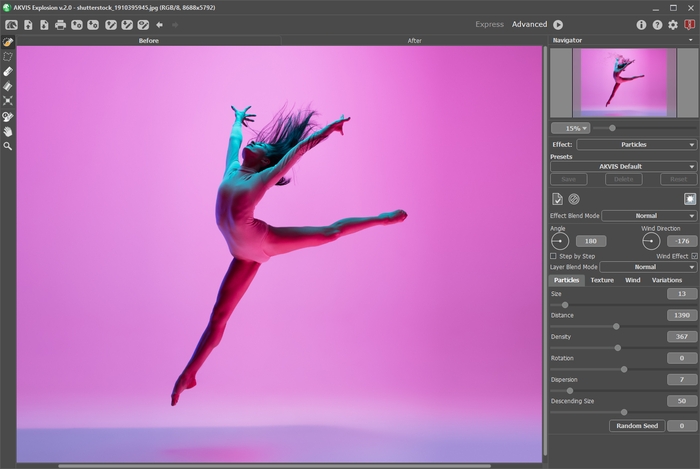Open program info icon

point(641,25)
